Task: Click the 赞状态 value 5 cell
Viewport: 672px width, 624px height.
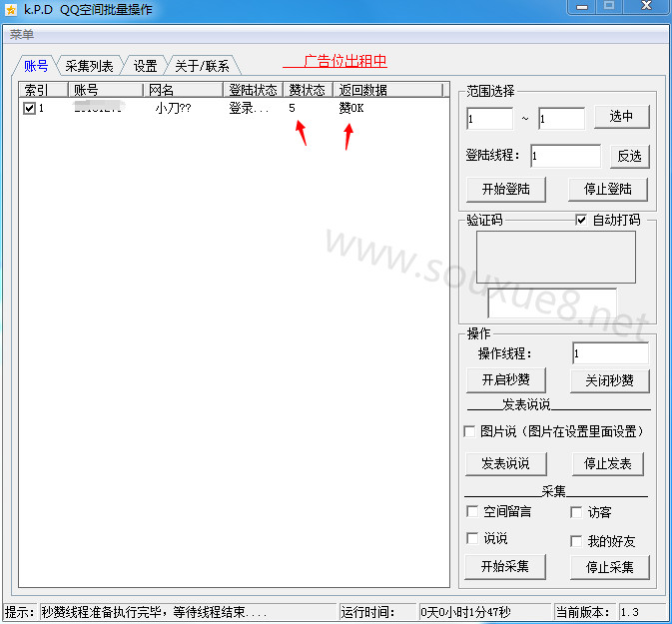Action: coord(292,108)
